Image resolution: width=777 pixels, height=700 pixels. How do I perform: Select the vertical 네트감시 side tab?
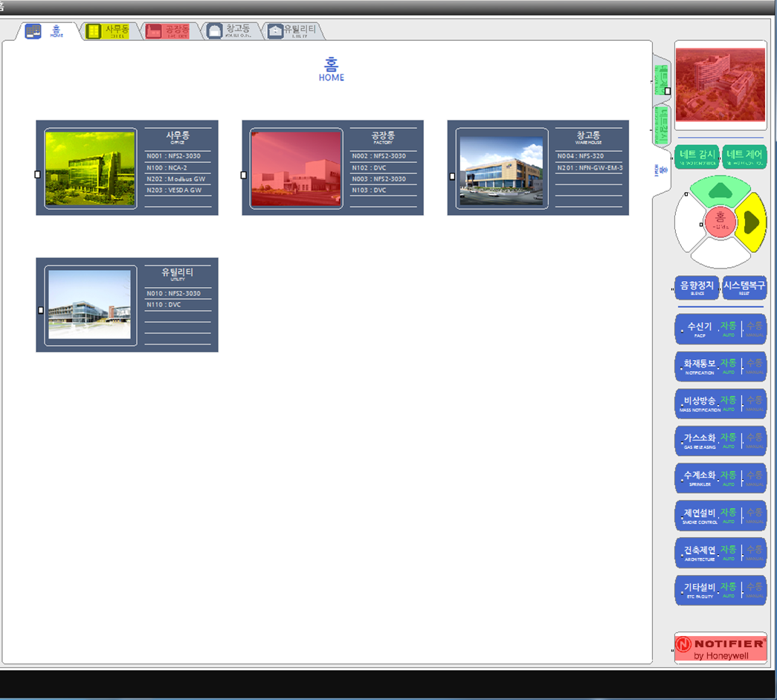click(x=662, y=124)
